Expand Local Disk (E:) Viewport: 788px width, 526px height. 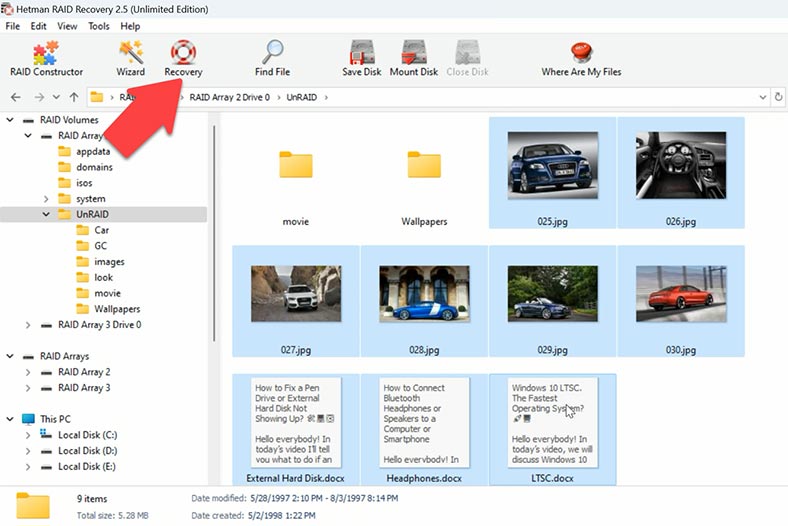coord(28,467)
